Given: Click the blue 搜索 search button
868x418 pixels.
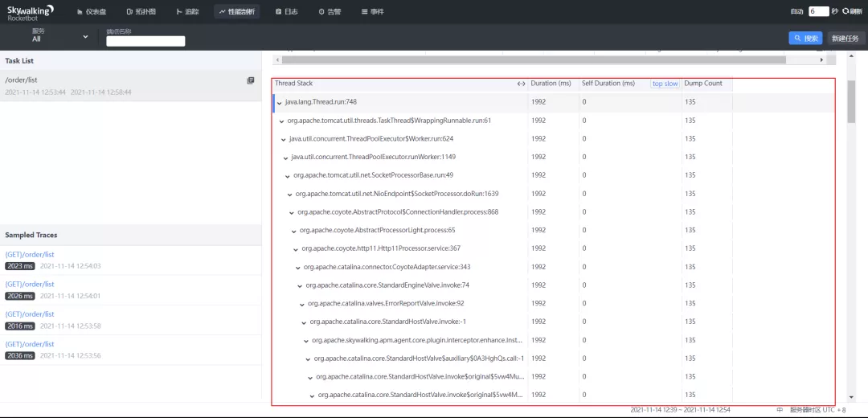Looking at the screenshot, I should (x=805, y=39).
